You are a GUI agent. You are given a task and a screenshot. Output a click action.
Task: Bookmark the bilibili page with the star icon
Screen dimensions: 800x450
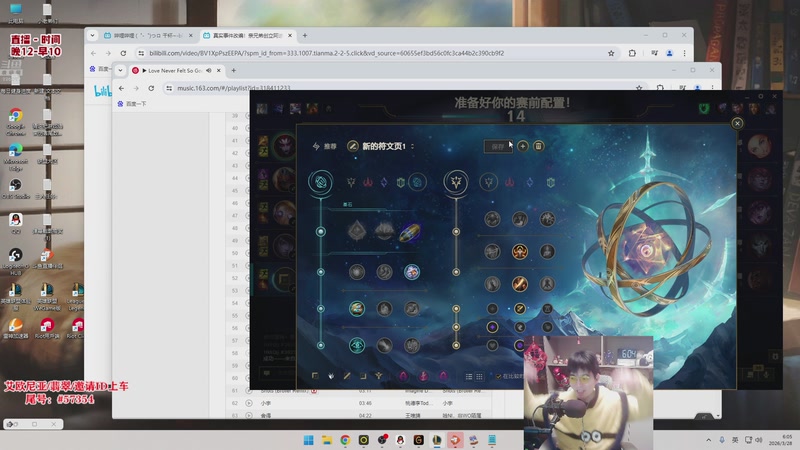click(x=611, y=53)
